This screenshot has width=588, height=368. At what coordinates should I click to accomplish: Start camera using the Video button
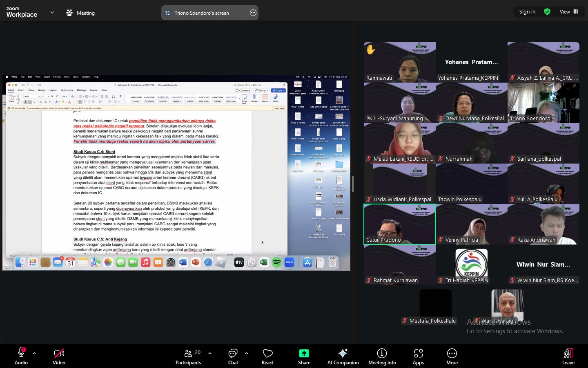(x=59, y=356)
